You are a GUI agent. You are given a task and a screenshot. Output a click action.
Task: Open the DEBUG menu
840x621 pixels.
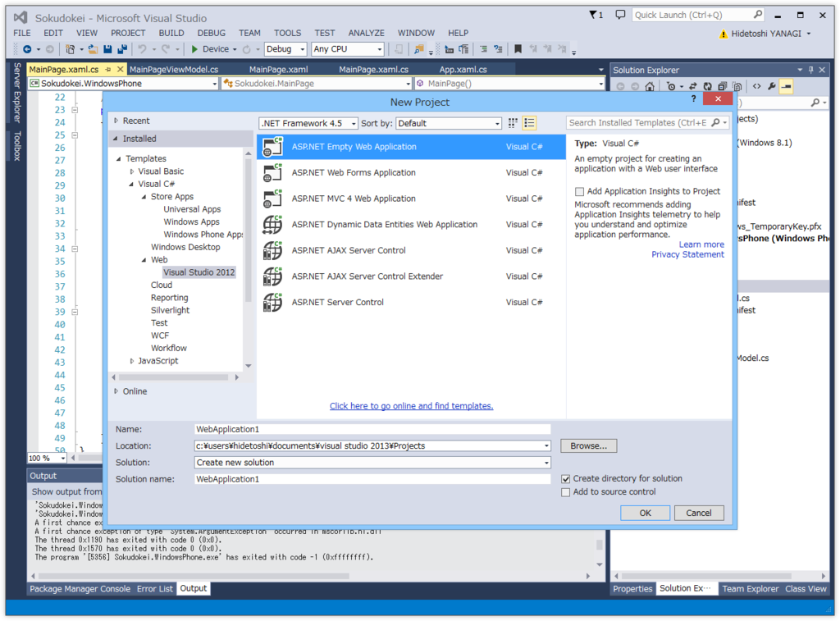pyautogui.click(x=211, y=33)
